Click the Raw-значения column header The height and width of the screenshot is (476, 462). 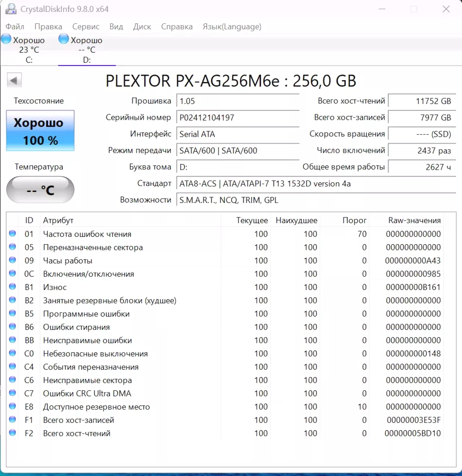click(414, 220)
